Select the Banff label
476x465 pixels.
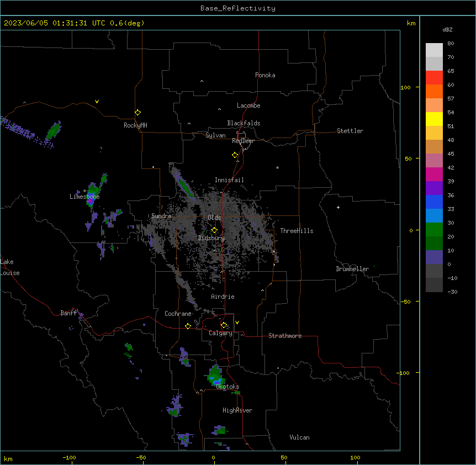[68, 313]
